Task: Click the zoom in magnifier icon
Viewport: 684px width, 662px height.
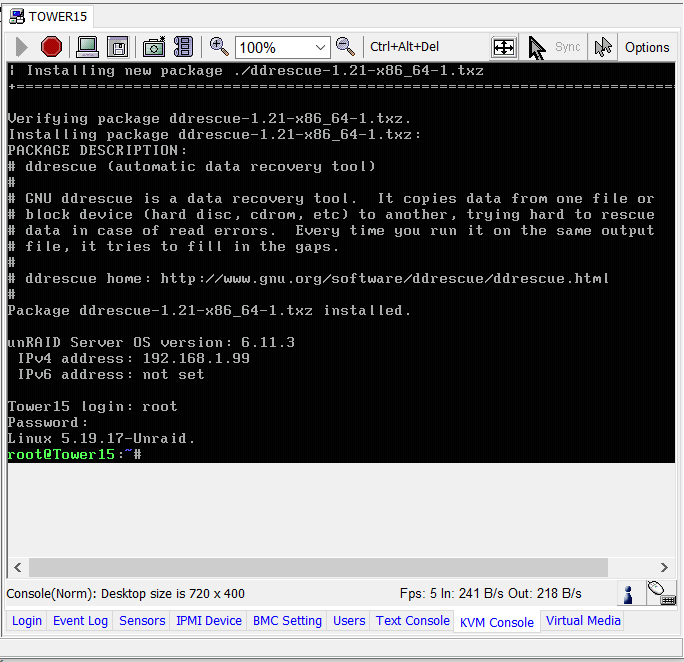Action: click(219, 47)
